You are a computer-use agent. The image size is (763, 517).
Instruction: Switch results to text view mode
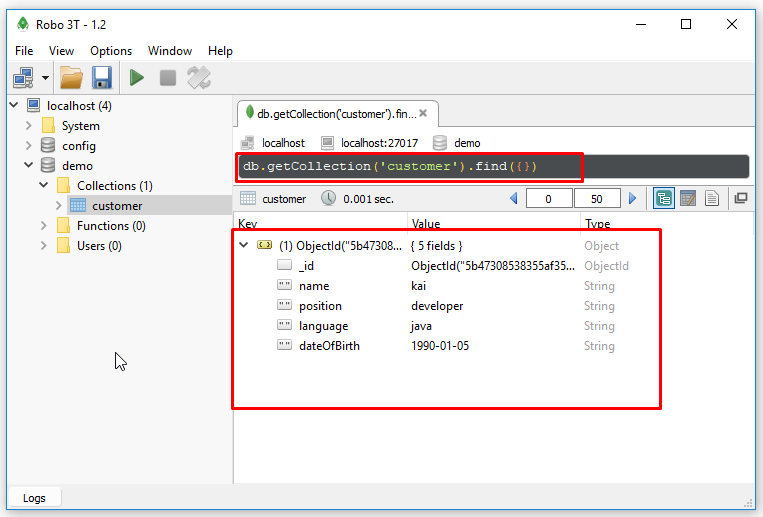click(712, 198)
